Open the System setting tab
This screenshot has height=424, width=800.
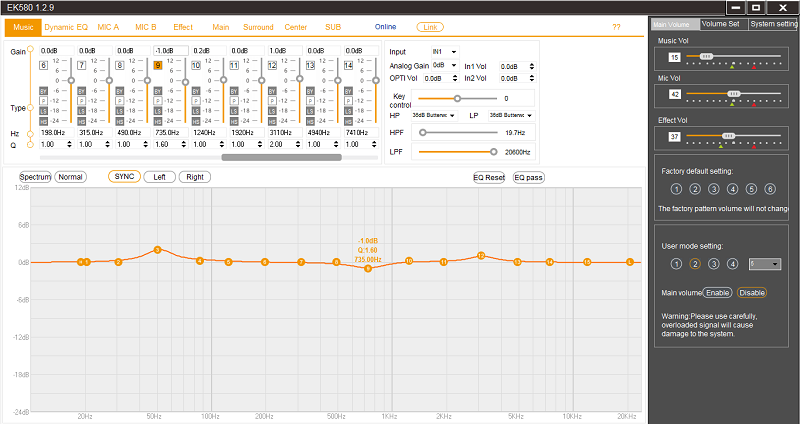coord(773,24)
